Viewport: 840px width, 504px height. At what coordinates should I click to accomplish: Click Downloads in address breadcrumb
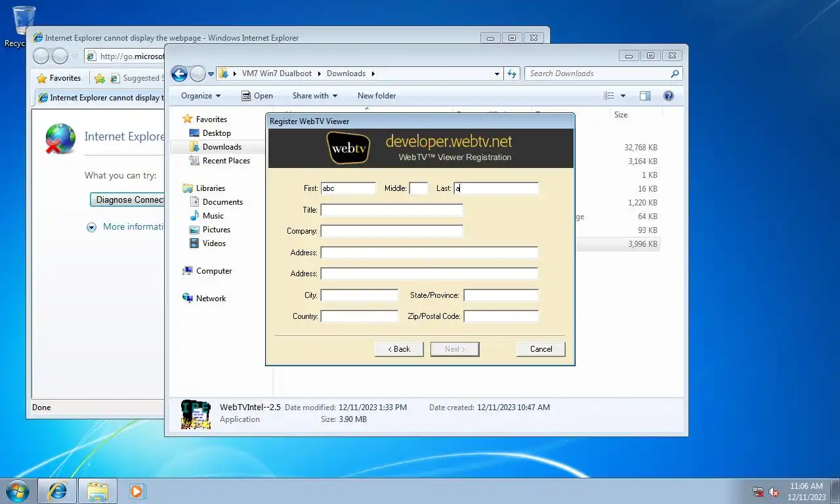[x=346, y=73]
